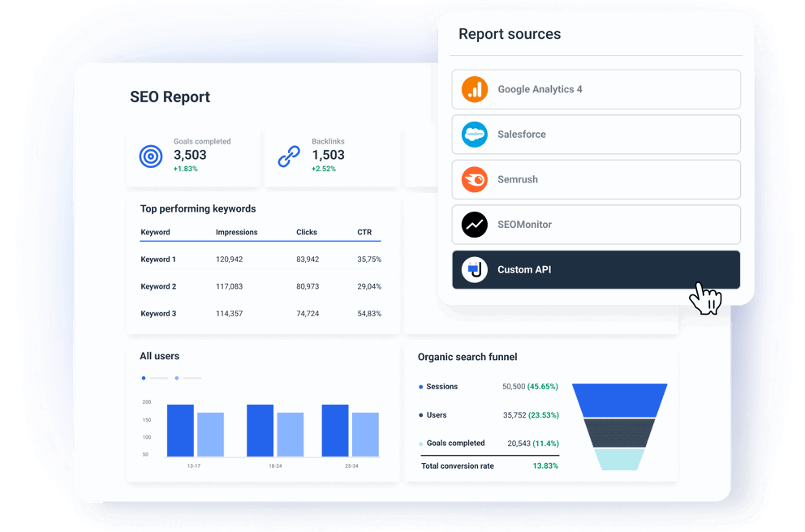Image resolution: width=805 pixels, height=532 pixels.
Task: Select the Keyword 3 row label
Action: (158, 314)
